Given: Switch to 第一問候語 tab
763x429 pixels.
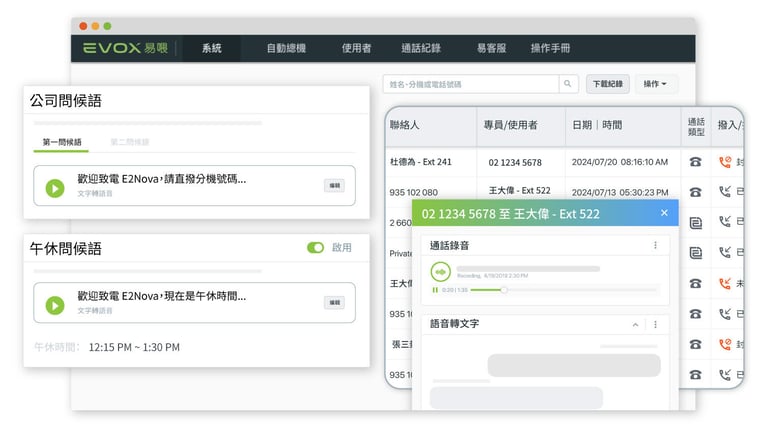Looking at the screenshot, I should 62,142.
